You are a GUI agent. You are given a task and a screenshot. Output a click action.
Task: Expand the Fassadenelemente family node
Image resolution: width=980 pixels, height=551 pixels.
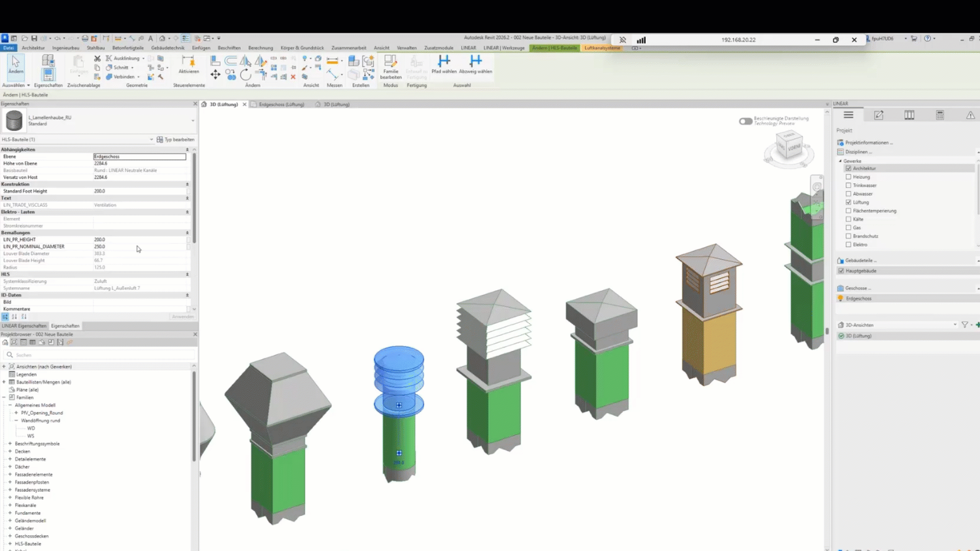coord(10,474)
